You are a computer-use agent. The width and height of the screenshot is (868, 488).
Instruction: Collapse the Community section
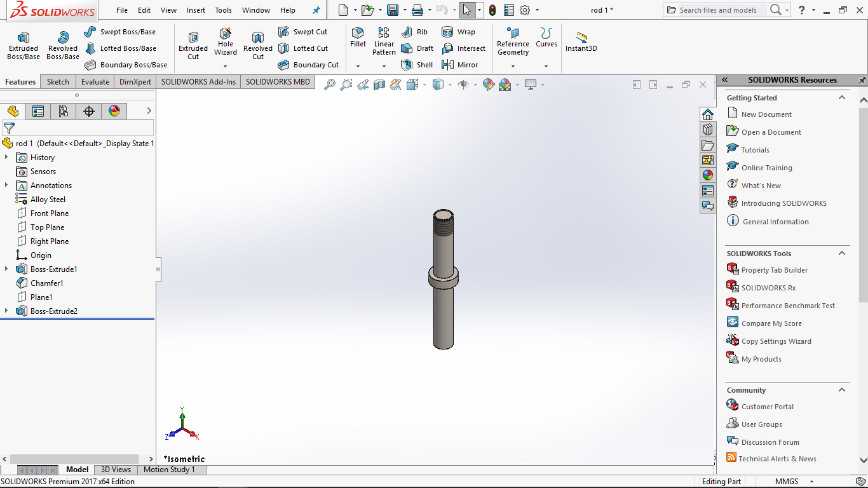tap(842, 390)
